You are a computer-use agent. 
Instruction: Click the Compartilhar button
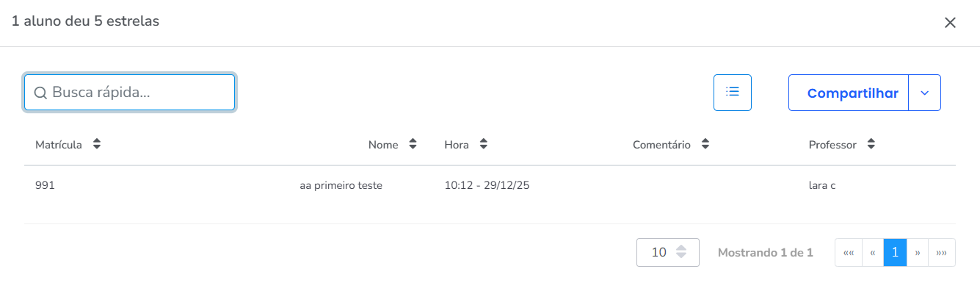point(852,93)
